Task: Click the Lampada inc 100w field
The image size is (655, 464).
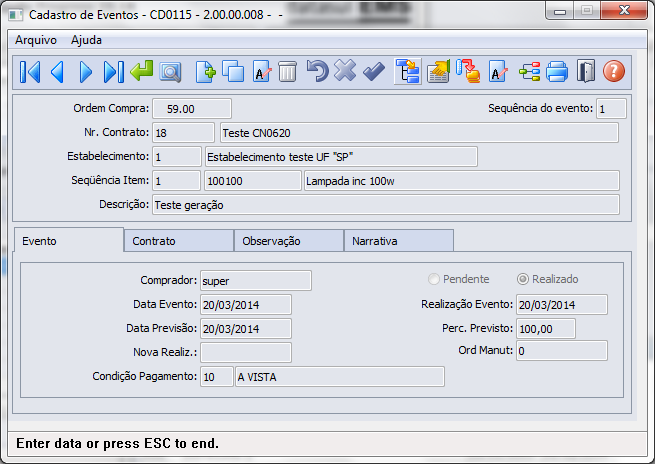Action: [x=462, y=181]
